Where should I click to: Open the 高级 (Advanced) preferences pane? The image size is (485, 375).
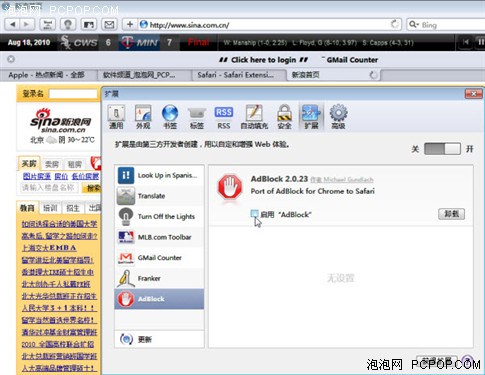tap(338, 117)
